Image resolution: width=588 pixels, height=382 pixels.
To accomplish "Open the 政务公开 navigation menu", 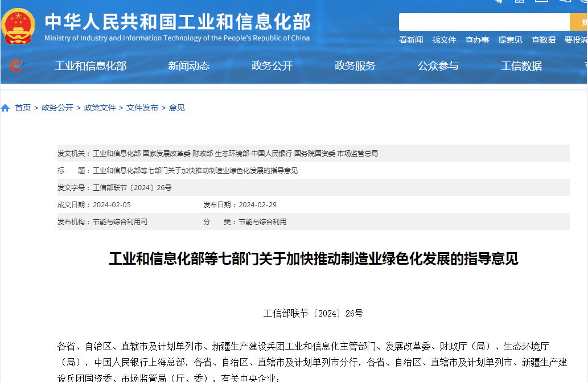I will coord(272,66).
